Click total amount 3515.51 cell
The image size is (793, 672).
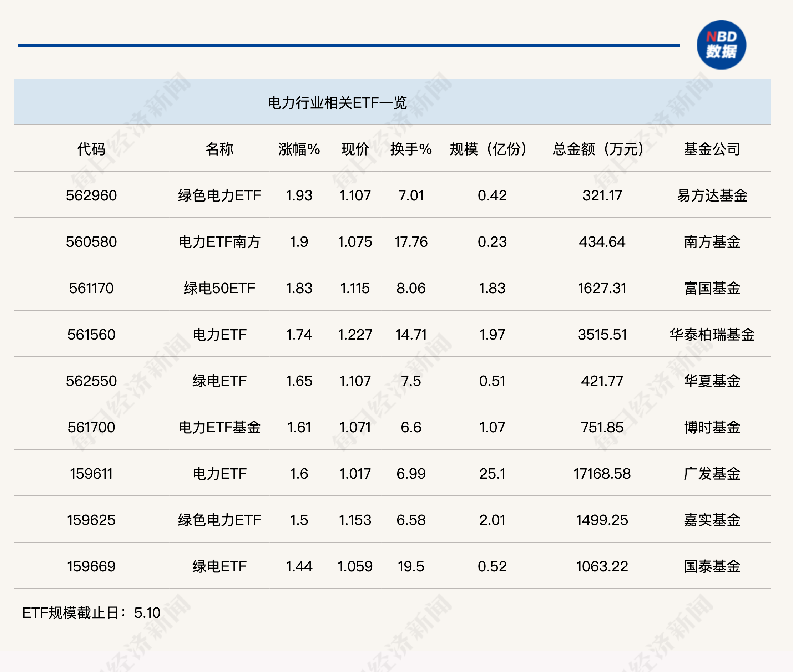click(602, 335)
